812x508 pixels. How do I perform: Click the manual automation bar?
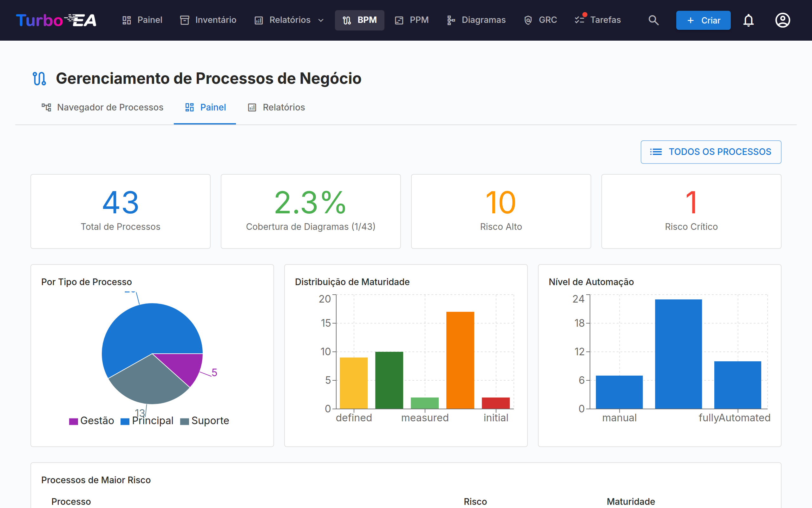tap(619, 392)
